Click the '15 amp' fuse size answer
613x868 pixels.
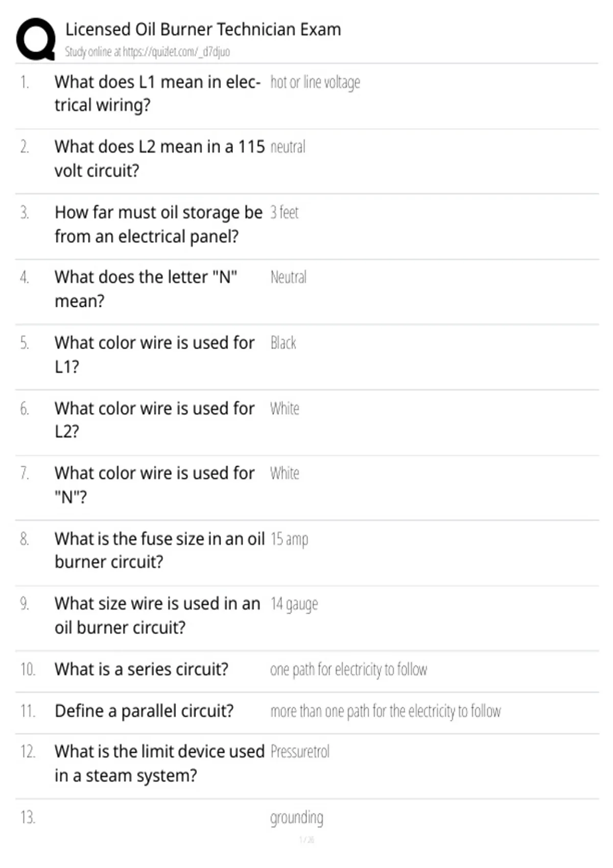[x=289, y=539]
